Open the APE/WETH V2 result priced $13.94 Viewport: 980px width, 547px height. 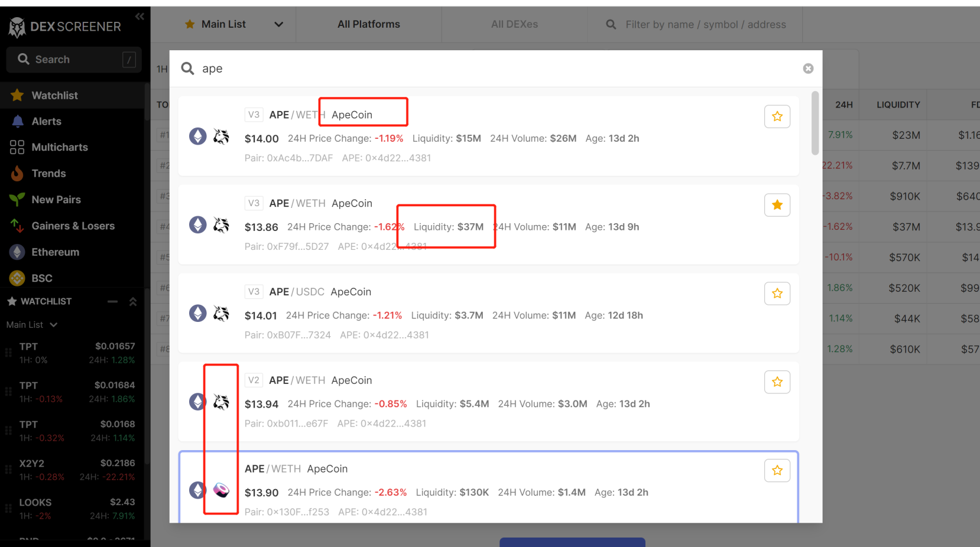(x=489, y=402)
